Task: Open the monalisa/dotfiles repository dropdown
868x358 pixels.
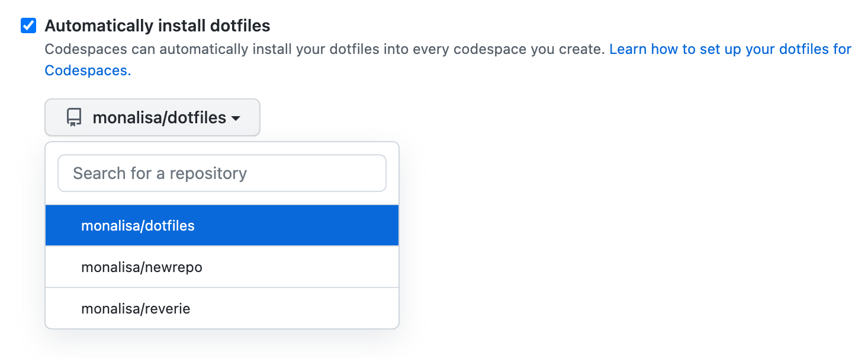Action: point(152,117)
